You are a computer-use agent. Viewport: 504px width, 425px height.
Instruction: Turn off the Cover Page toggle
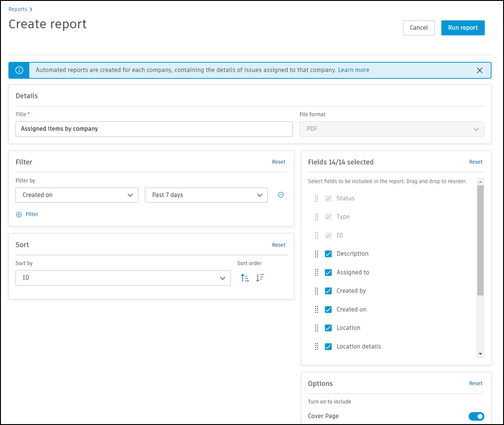[476, 416]
